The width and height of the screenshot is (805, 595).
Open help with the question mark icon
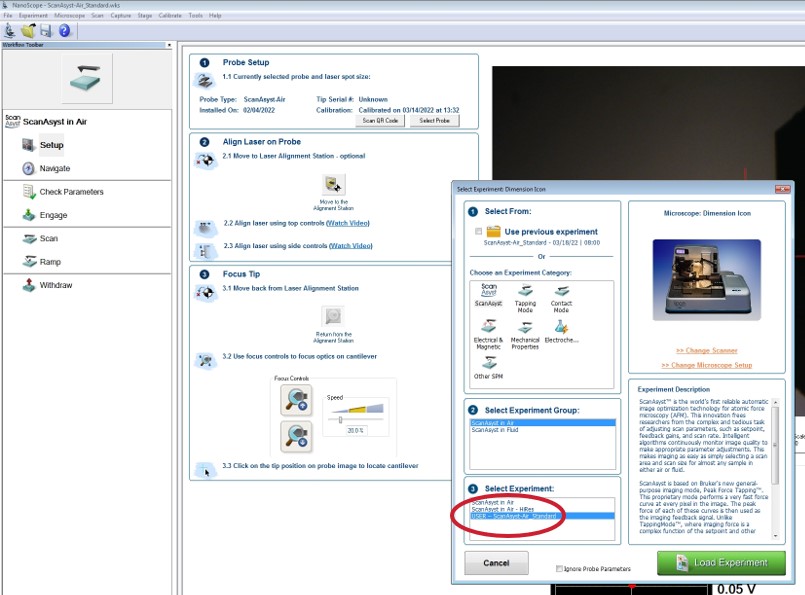coord(64,31)
